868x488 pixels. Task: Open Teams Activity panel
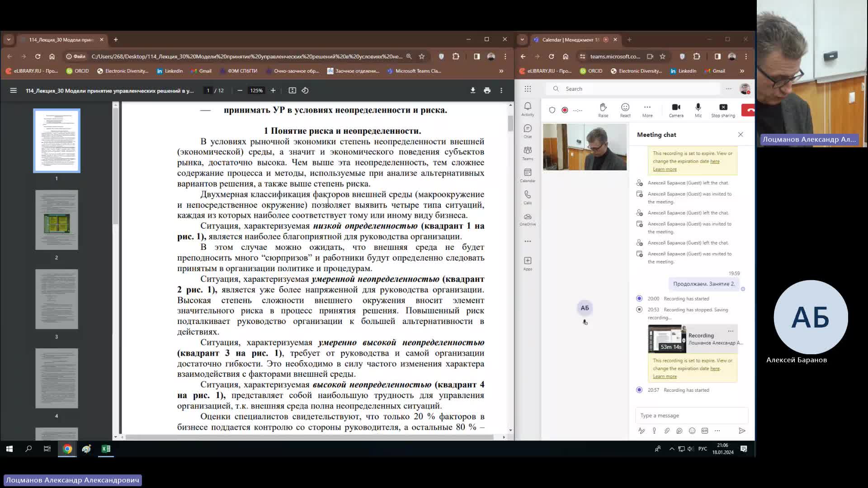(528, 109)
